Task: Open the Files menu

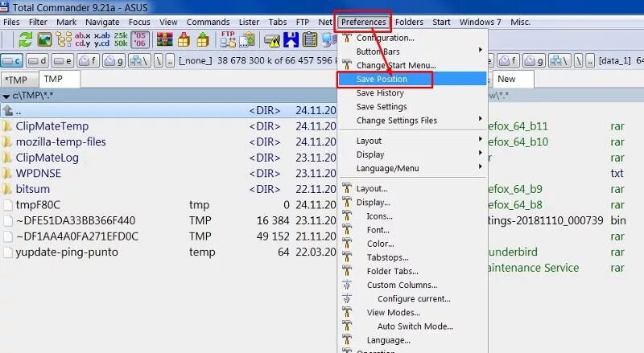Action: (x=11, y=23)
